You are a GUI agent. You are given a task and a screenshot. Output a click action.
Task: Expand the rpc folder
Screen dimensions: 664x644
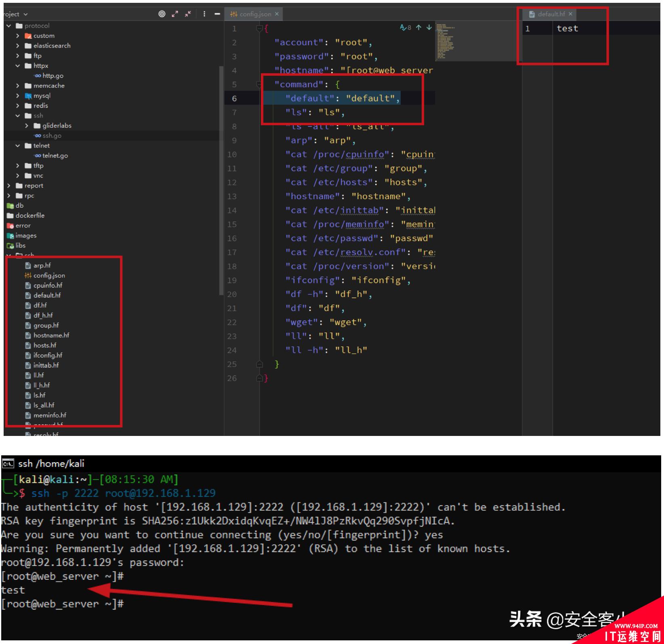(x=9, y=196)
